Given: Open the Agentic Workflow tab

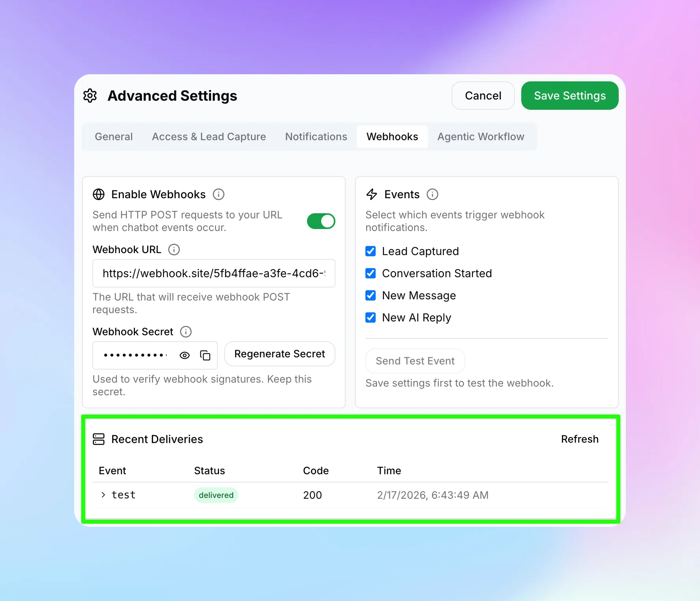Looking at the screenshot, I should tap(481, 137).
